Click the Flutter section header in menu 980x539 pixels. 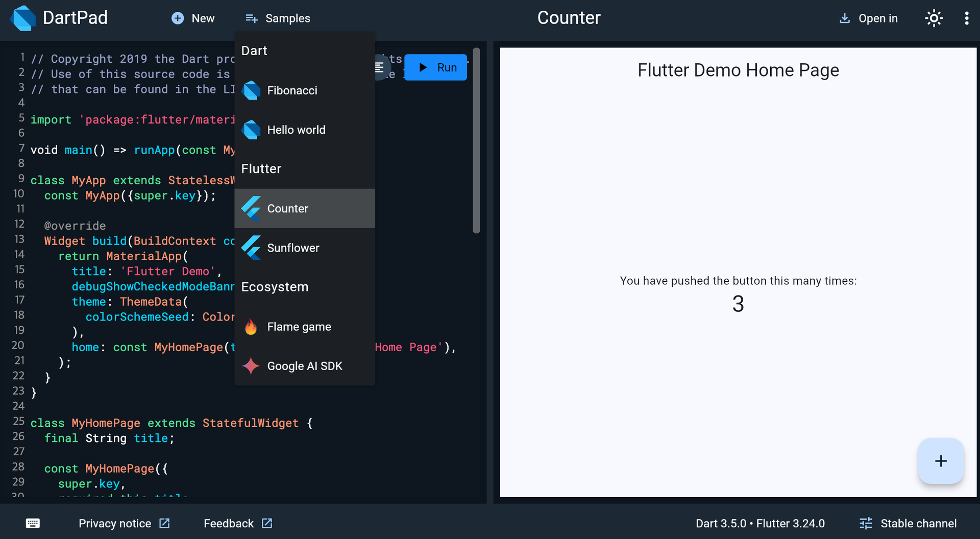(261, 169)
